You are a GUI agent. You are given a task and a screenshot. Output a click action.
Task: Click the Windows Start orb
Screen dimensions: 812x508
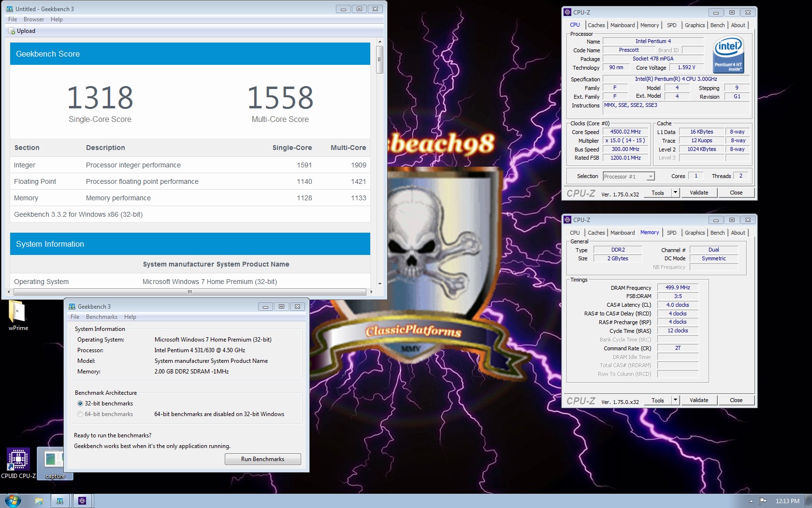(x=13, y=500)
